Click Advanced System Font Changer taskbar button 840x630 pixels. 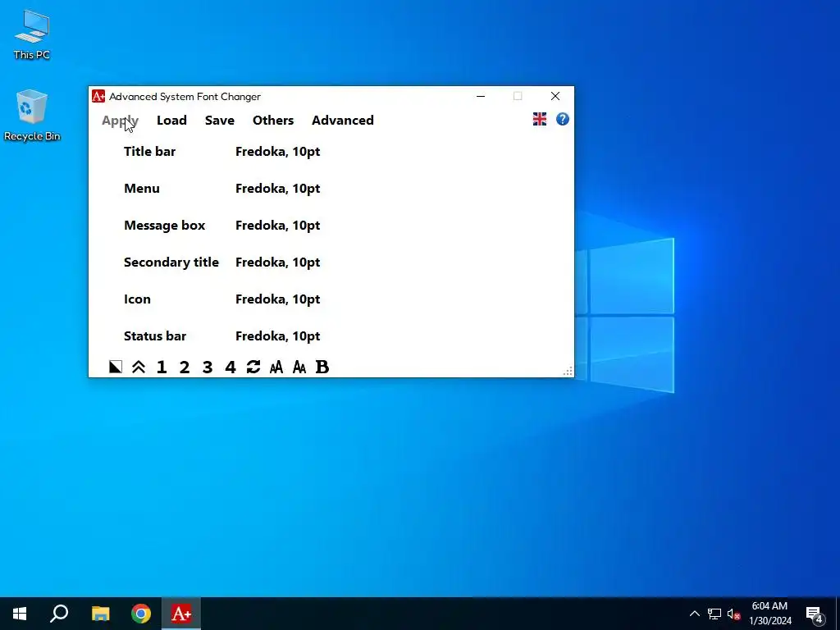[x=181, y=614]
